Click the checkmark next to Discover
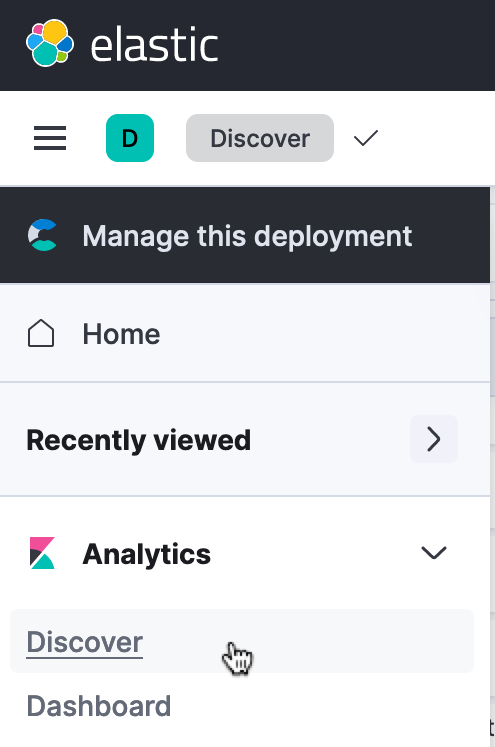 366,138
